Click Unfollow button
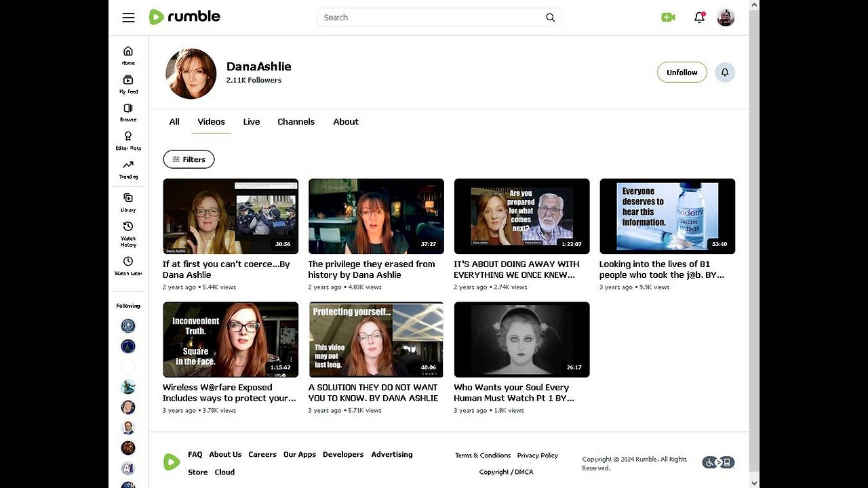Image resolution: width=868 pixels, height=488 pixels. tap(682, 73)
